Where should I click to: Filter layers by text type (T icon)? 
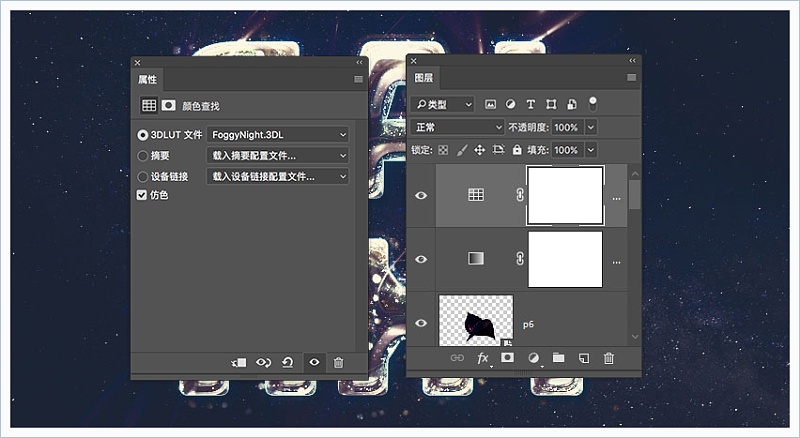tap(531, 104)
